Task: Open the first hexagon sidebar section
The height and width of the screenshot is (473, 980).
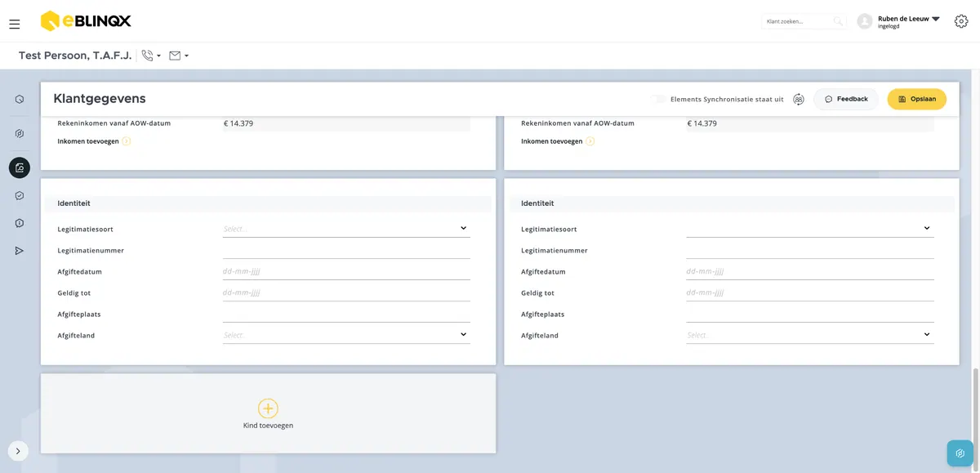Action: pos(20,100)
